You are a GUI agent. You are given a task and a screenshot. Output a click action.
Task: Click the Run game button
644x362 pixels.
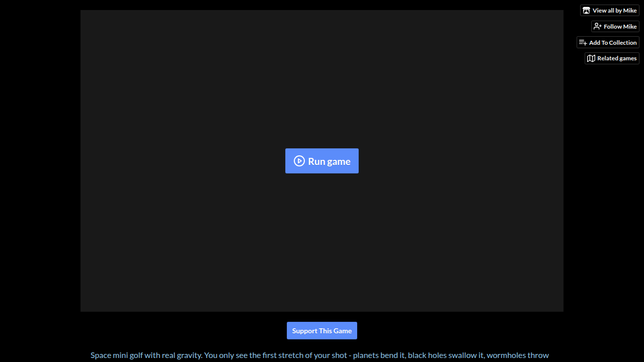point(322,161)
